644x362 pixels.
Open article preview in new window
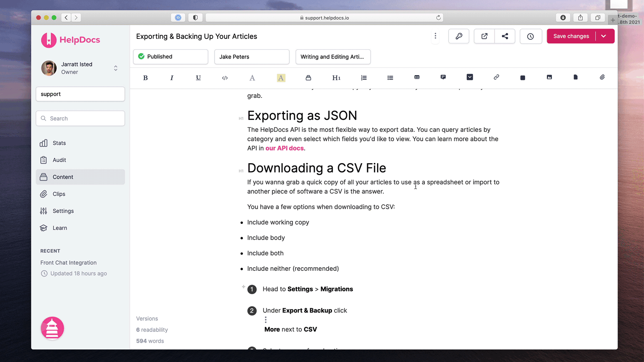pyautogui.click(x=484, y=36)
